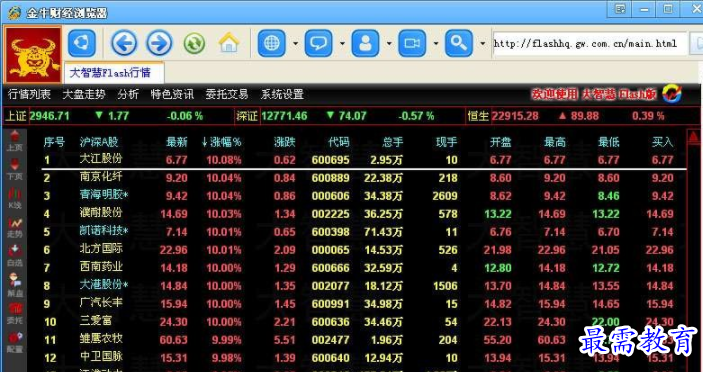Open the 分析 menu
The height and width of the screenshot is (372, 703).
(128, 94)
